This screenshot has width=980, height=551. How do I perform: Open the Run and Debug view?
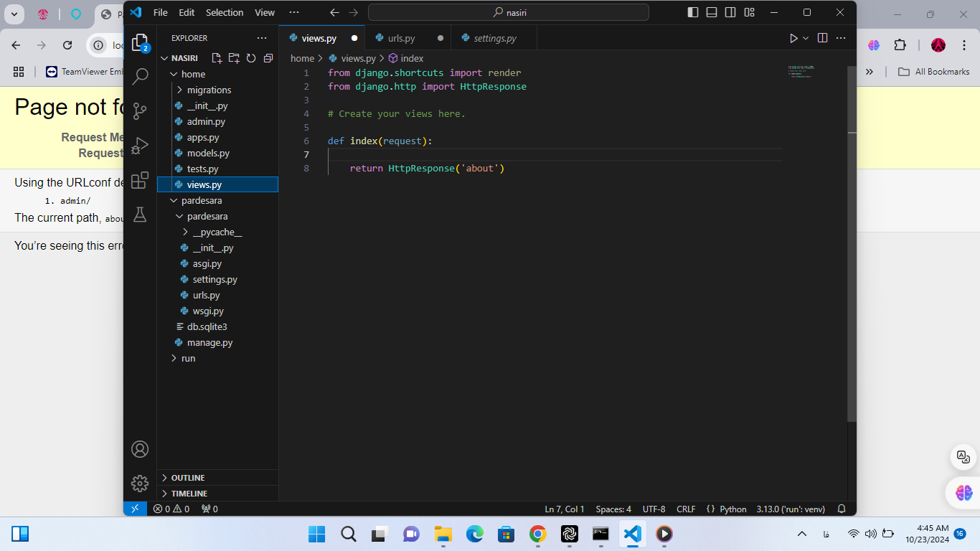(140, 145)
